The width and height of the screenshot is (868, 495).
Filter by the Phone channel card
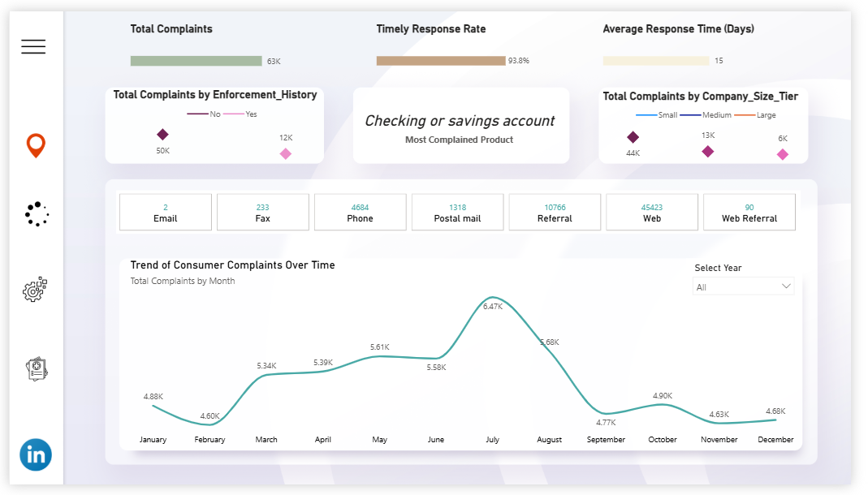tap(360, 213)
